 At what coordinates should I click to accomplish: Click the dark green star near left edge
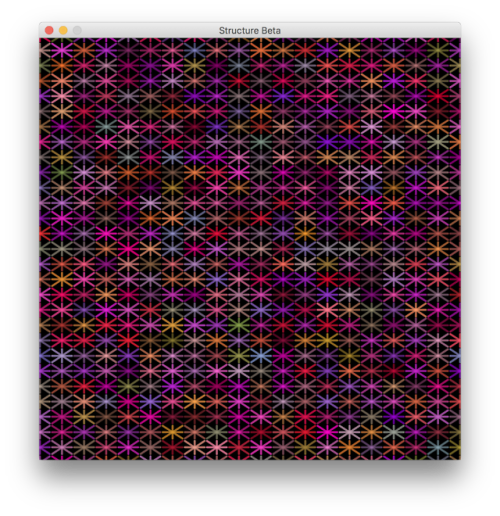pyautogui.click(x=62, y=172)
